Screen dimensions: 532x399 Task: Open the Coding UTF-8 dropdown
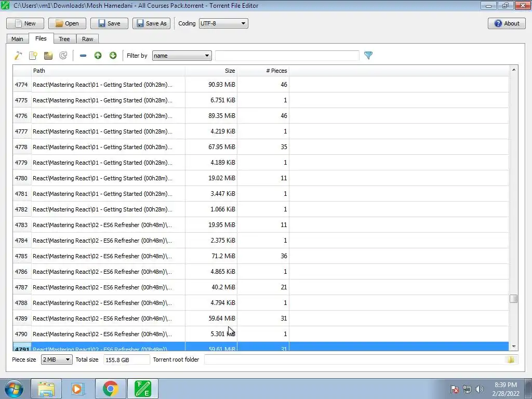pos(223,23)
